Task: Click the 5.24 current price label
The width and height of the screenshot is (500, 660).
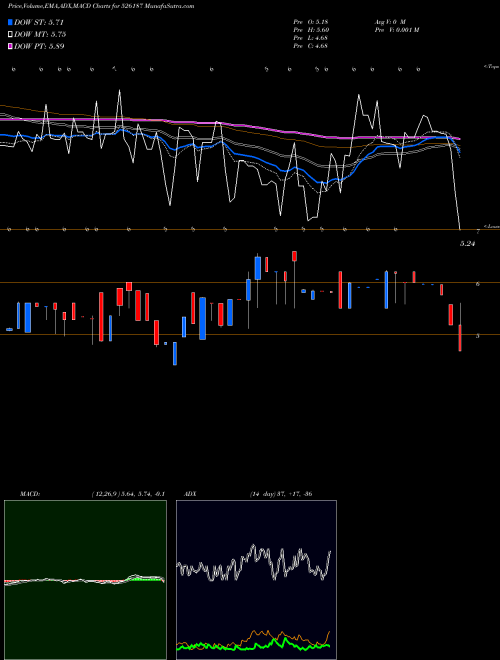Action: coord(468,244)
